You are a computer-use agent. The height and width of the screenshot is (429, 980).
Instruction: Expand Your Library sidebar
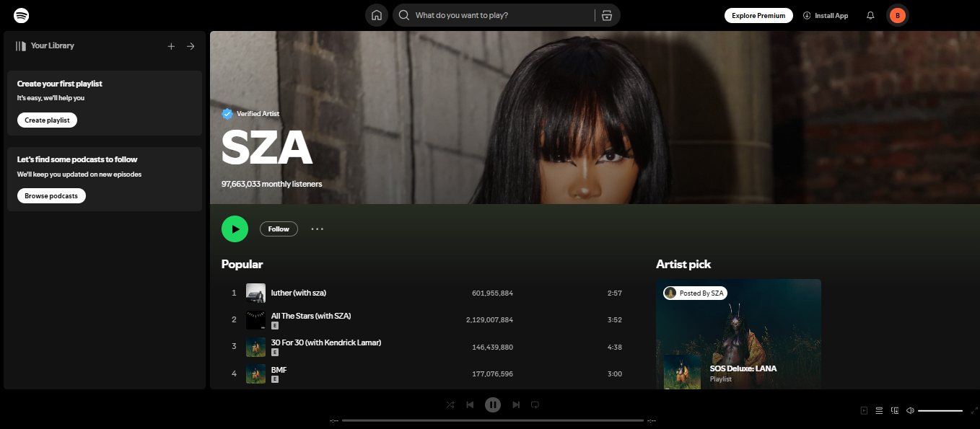[x=190, y=45]
